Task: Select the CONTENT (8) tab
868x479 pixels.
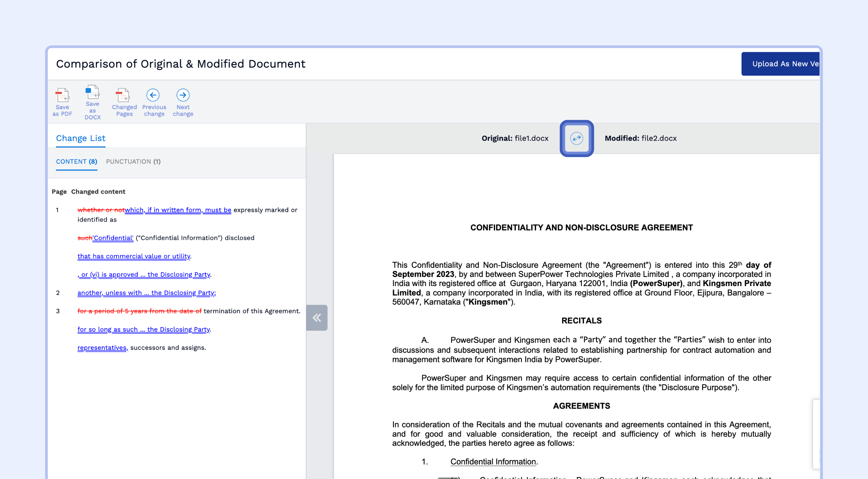Action: coord(77,162)
